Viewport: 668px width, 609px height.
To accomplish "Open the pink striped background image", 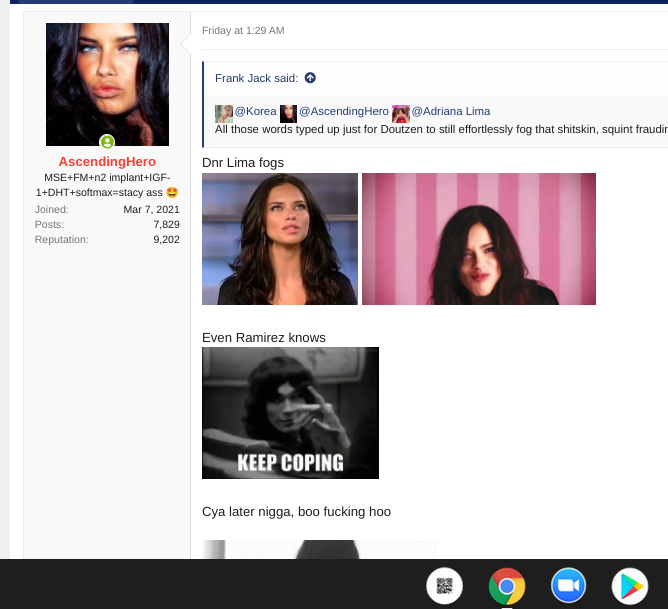I will click(479, 239).
